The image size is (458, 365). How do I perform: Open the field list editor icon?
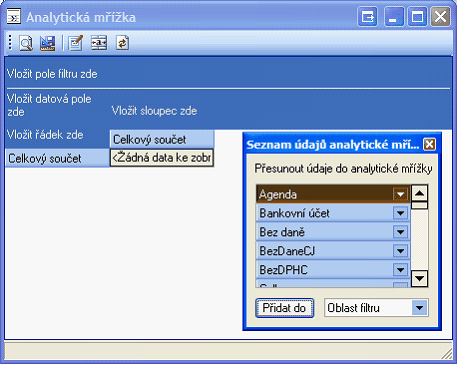[x=76, y=43]
